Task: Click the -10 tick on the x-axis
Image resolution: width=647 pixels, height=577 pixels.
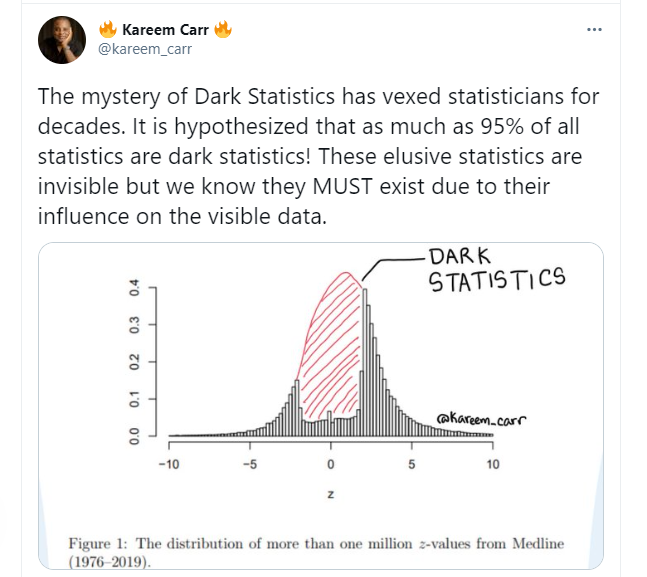Action: [167, 464]
